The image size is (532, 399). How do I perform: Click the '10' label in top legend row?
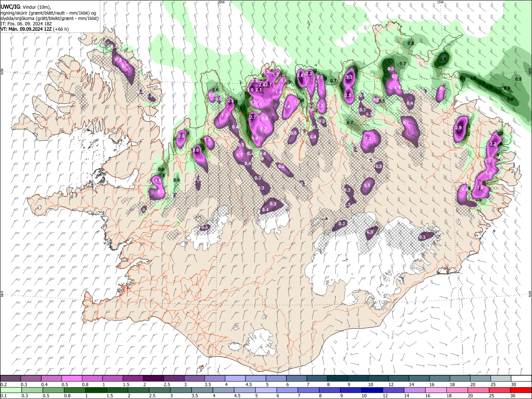[x=370, y=384]
